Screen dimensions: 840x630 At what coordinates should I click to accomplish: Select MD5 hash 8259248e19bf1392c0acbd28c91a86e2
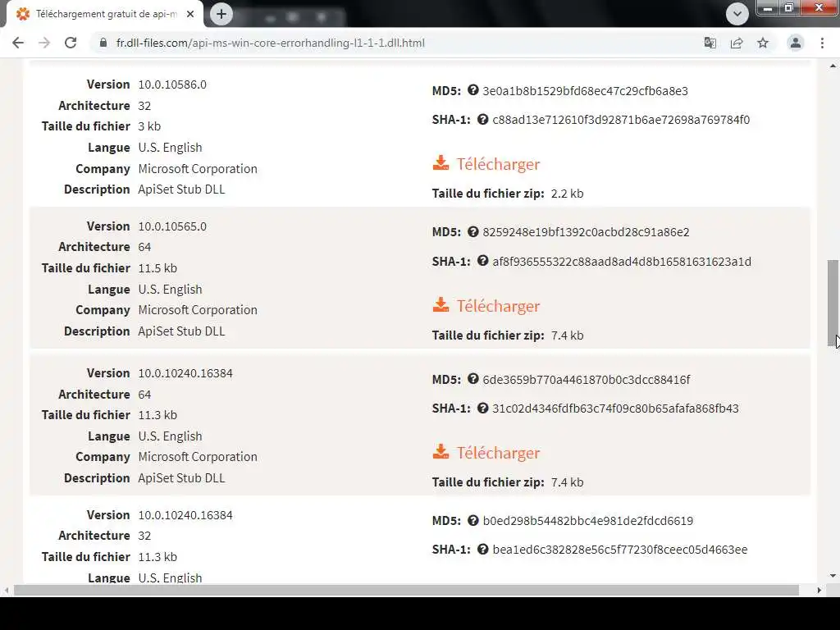click(x=586, y=232)
